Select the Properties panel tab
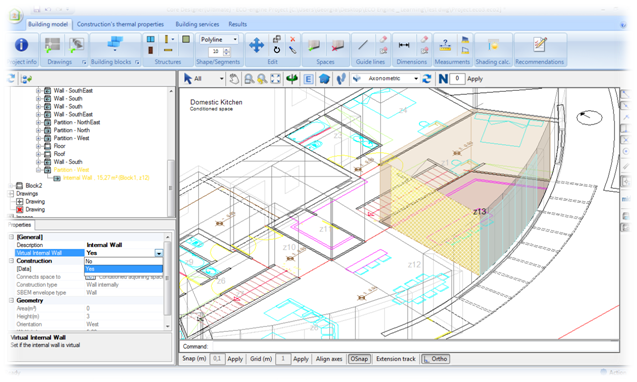This screenshot has width=637, height=382. tap(20, 225)
